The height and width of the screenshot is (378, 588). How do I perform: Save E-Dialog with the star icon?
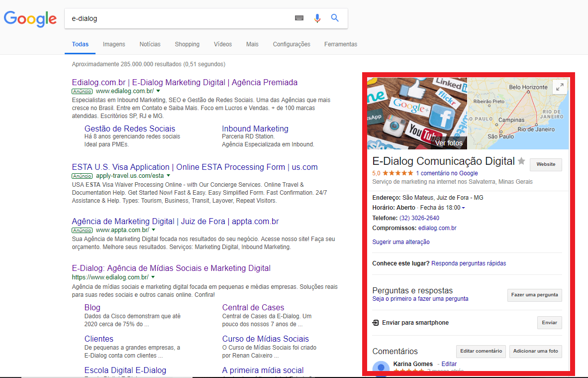coord(521,161)
